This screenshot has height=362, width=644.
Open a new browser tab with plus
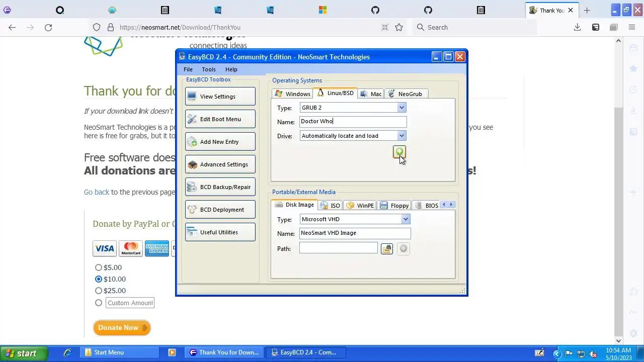(587, 10)
